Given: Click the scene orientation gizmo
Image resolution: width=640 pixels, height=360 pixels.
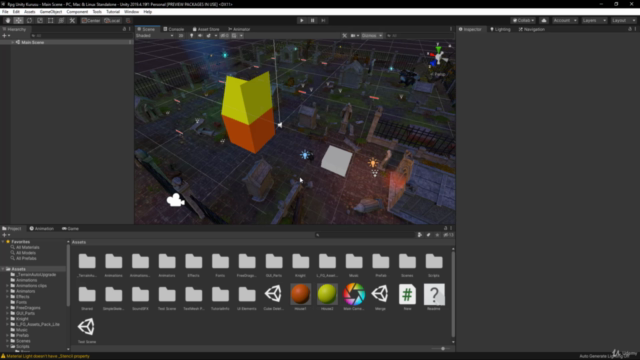Looking at the screenshot, I should click(438, 57).
